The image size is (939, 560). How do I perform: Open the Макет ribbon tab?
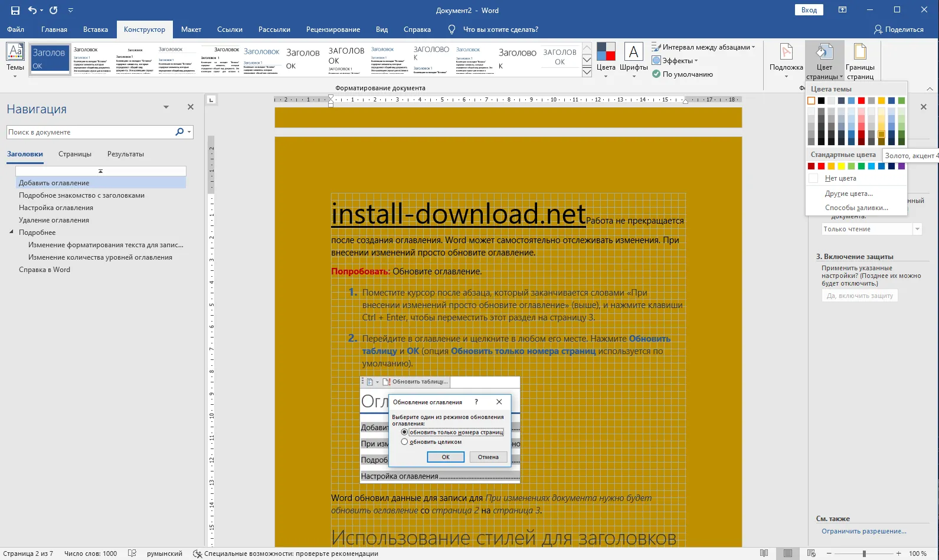pyautogui.click(x=191, y=30)
